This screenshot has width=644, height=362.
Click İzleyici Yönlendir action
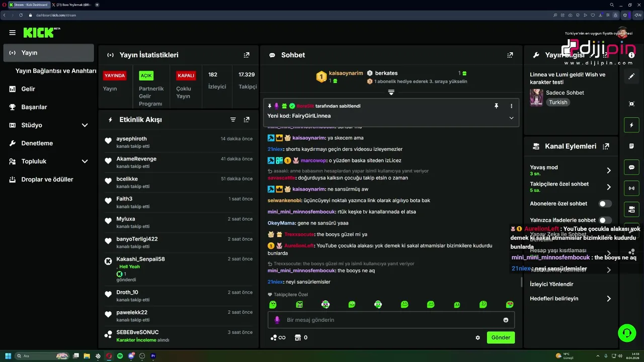tap(551, 284)
